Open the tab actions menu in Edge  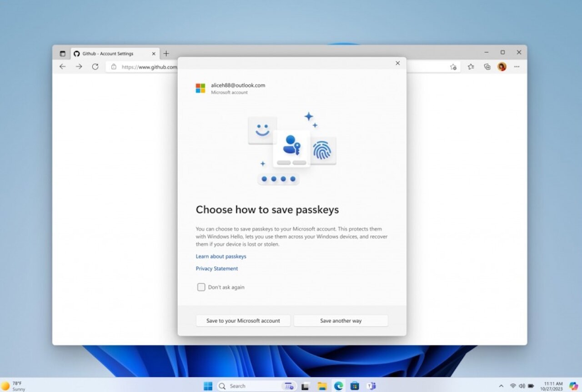[x=63, y=54]
